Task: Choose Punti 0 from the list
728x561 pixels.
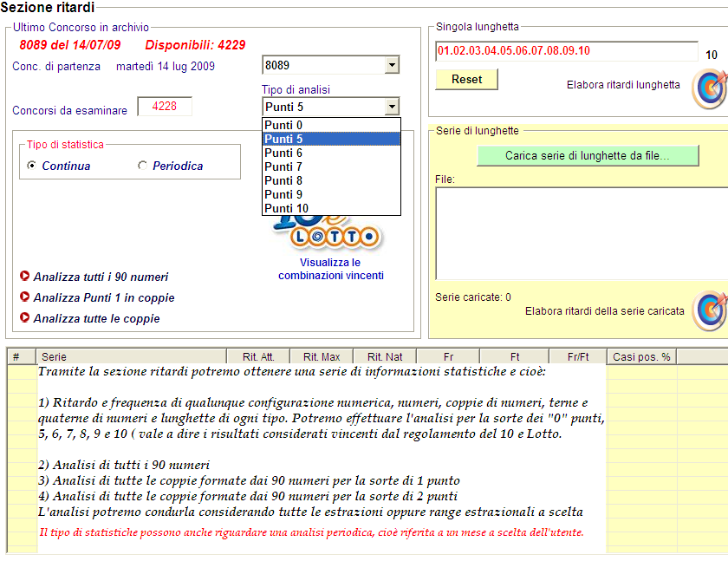Action: click(331, 125)
